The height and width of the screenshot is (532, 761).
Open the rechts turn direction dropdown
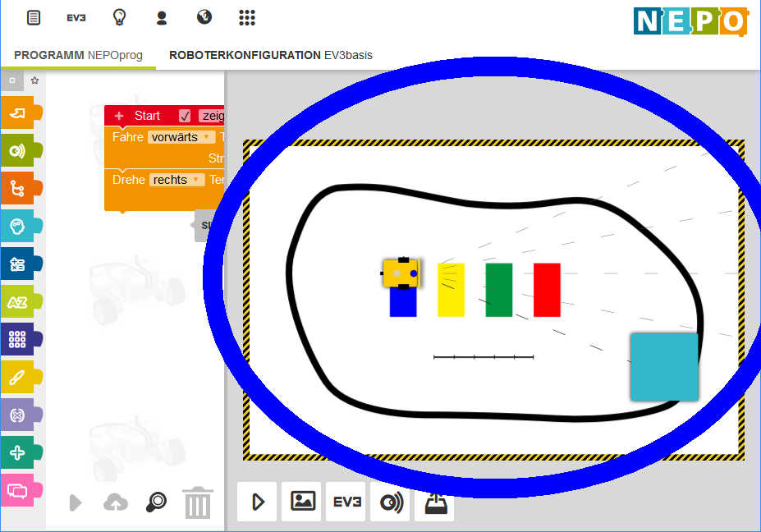[x=176, y=180]
